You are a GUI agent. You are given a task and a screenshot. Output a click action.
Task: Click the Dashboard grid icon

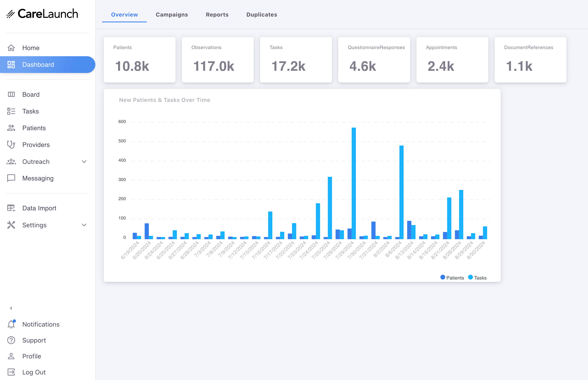pos(11,65)
